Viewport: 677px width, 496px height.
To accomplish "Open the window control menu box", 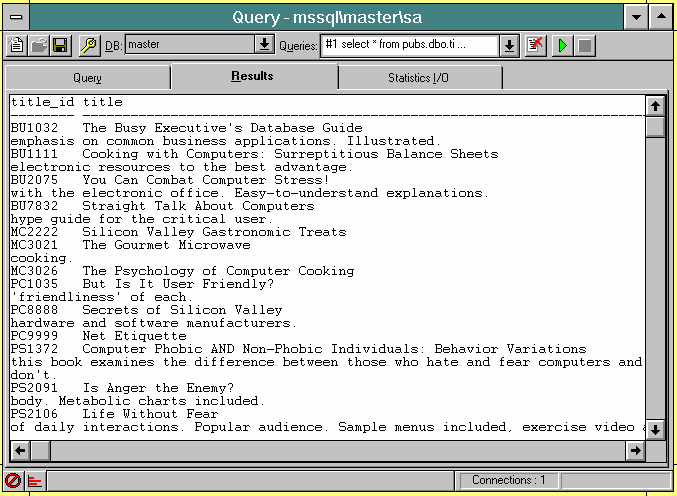I will [16, 17].
